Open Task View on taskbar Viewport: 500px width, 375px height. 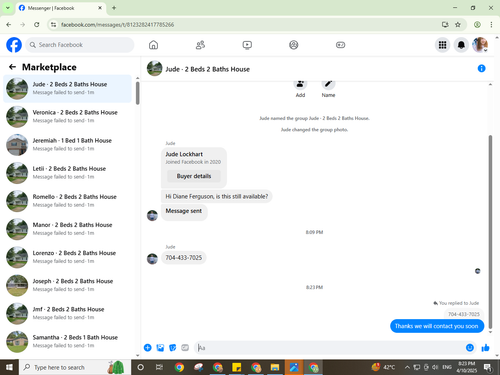point(159,367)
